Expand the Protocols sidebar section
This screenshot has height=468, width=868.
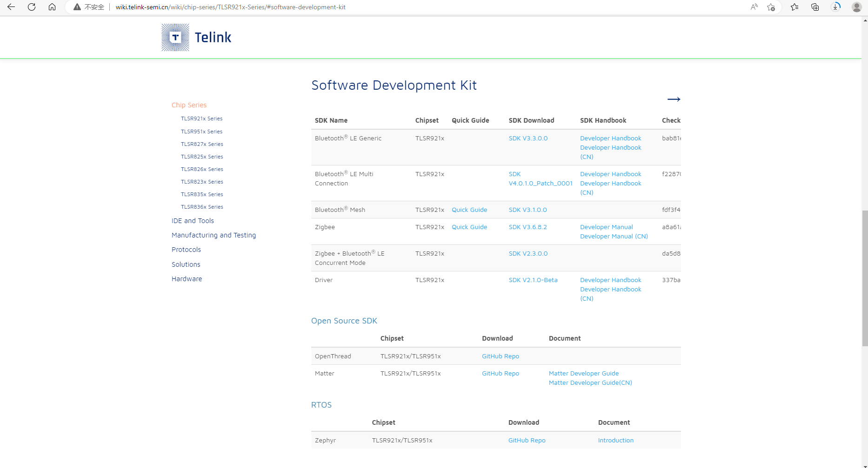click(x=186, y=250)
